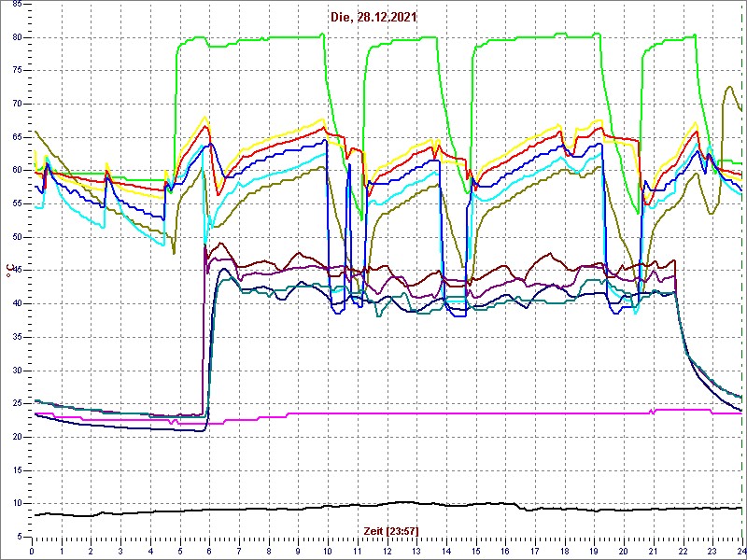The width and height of the screenshot is (747, 560).
Task: Click hour '3' on the time axis
Action: click(120, 551)
